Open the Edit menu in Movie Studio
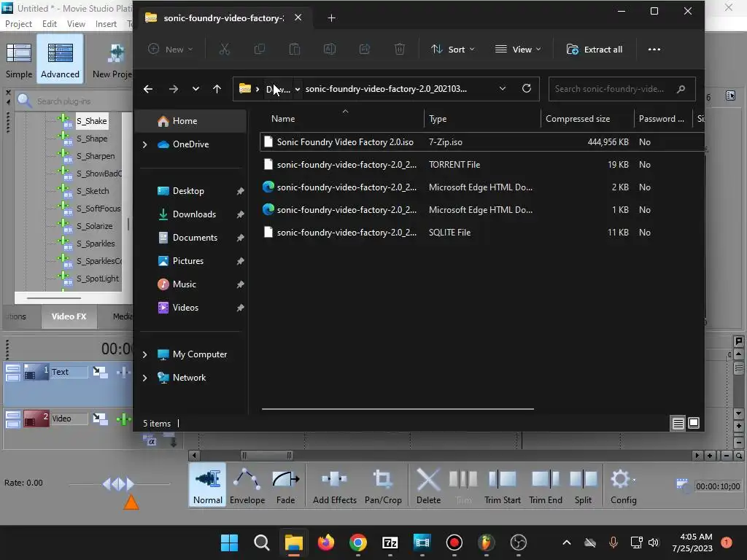The image size is (747, 560). click(50, 24)
